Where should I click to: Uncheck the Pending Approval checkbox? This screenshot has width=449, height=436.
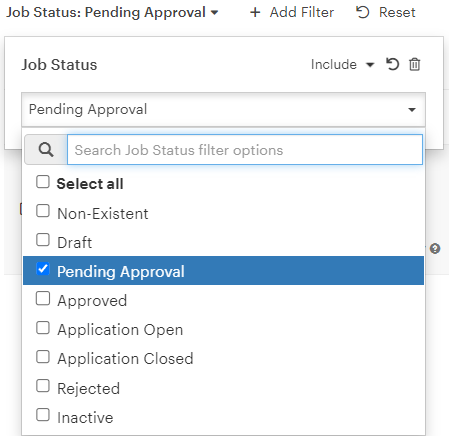[43, 269]
